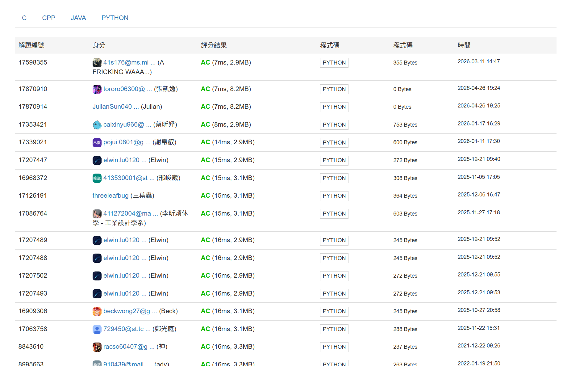Click avatar icon of 41s176@ms.mi user
This screenshot has height=366, width=588.
97,63
